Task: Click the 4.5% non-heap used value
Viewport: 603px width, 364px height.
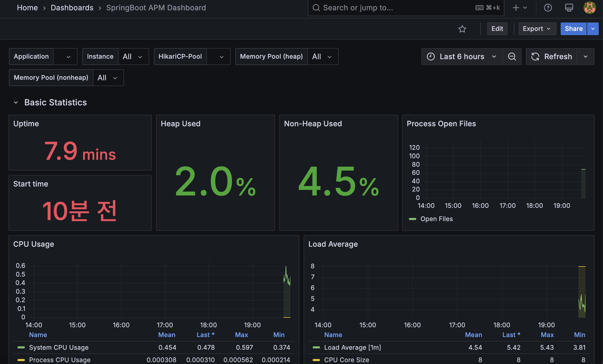Action: (x=339, y=181)
